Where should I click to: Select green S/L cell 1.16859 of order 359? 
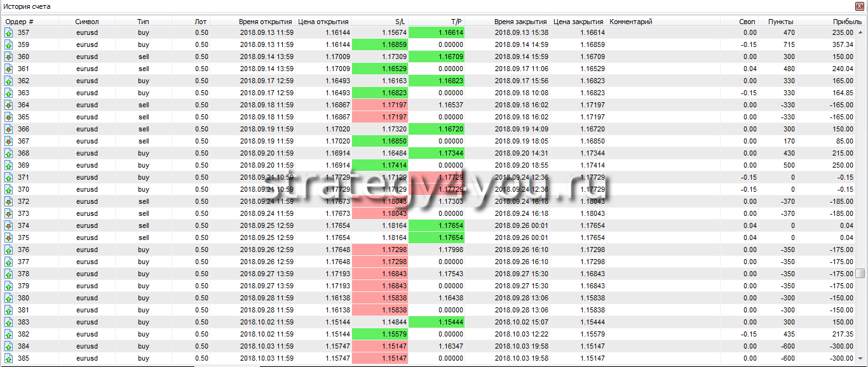pyautogui.click(x=380, y=44)
